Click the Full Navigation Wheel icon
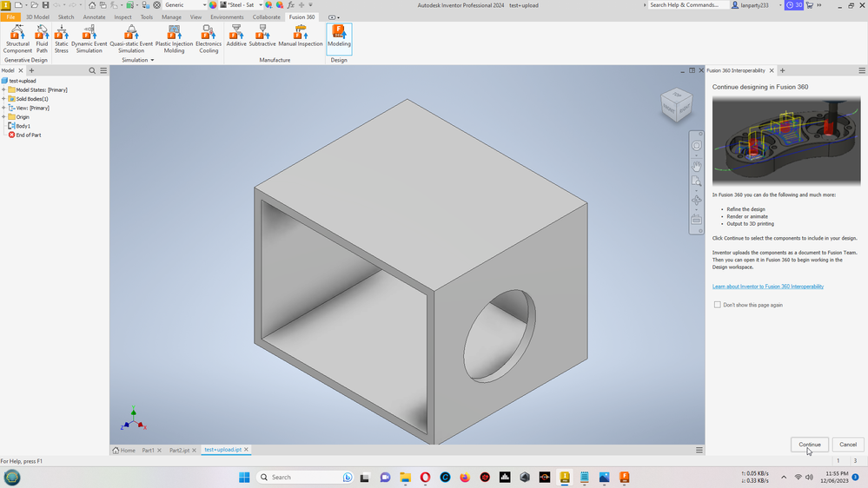This screenshot has height=488, width=868. [x=696, y=146]
